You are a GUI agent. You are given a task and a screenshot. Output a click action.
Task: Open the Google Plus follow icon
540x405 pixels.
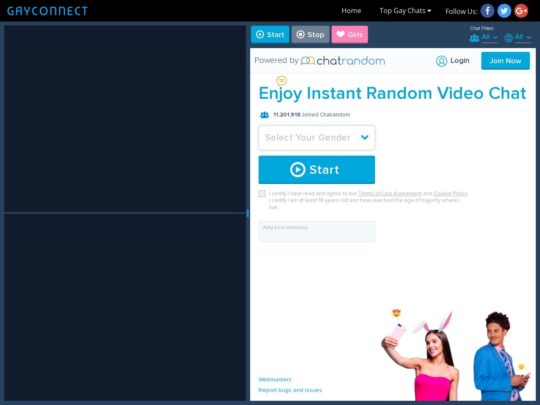[521, 11]
